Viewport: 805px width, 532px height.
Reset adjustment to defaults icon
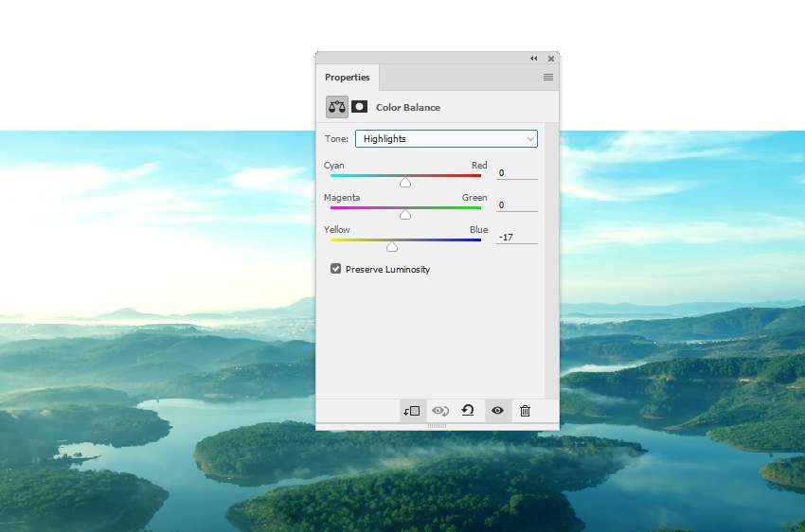(468, 411)
